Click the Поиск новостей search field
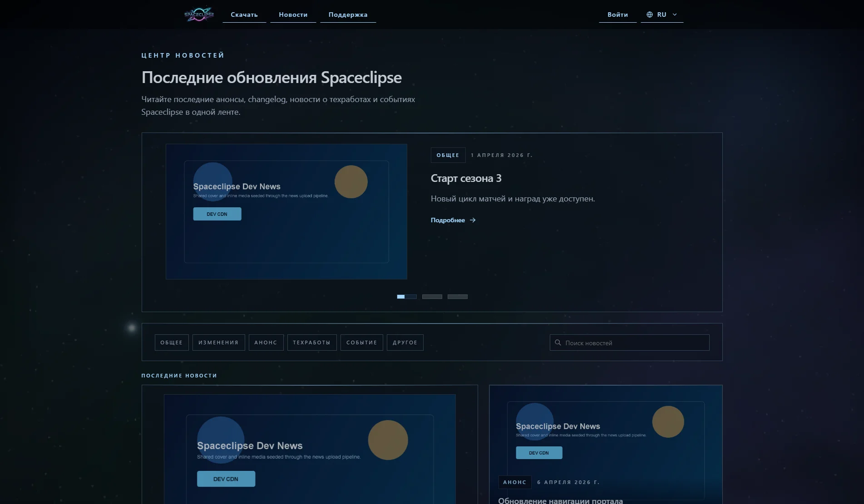 [629, 343]
